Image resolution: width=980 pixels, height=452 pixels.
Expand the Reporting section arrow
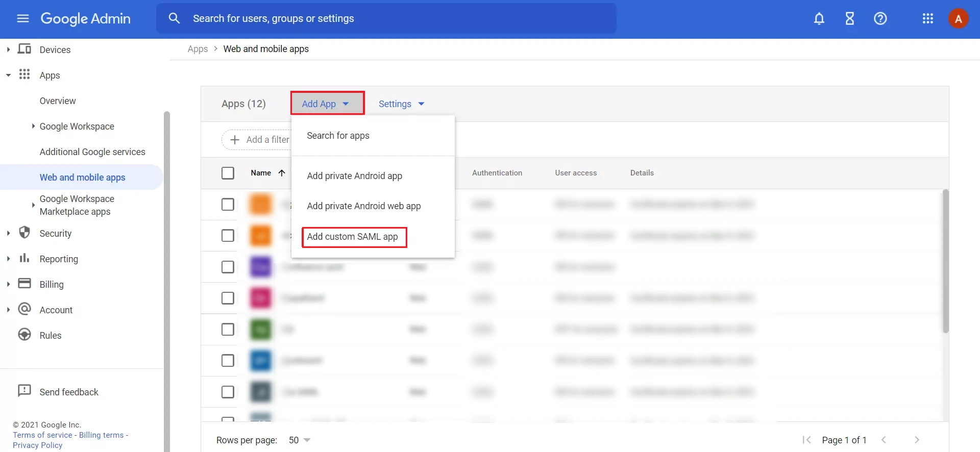8,259
